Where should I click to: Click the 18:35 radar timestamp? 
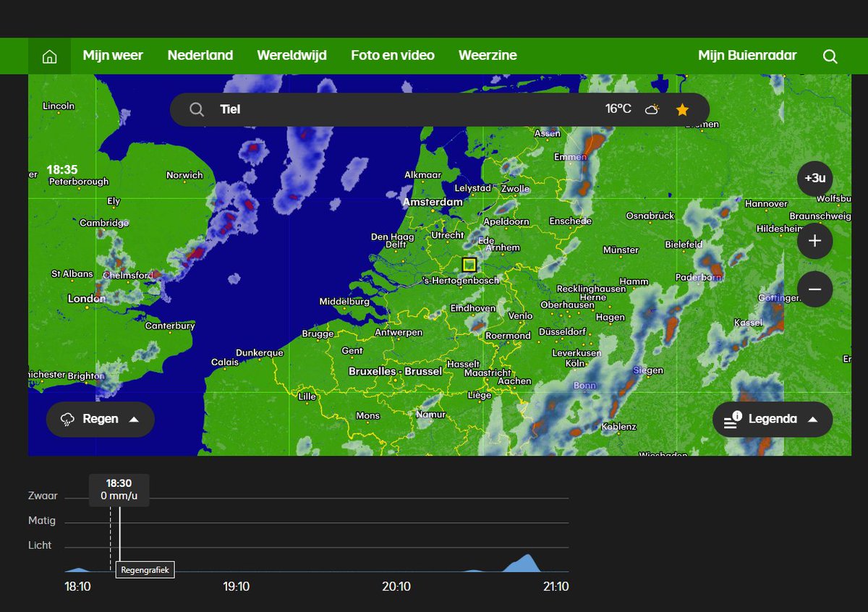(62, 169)
